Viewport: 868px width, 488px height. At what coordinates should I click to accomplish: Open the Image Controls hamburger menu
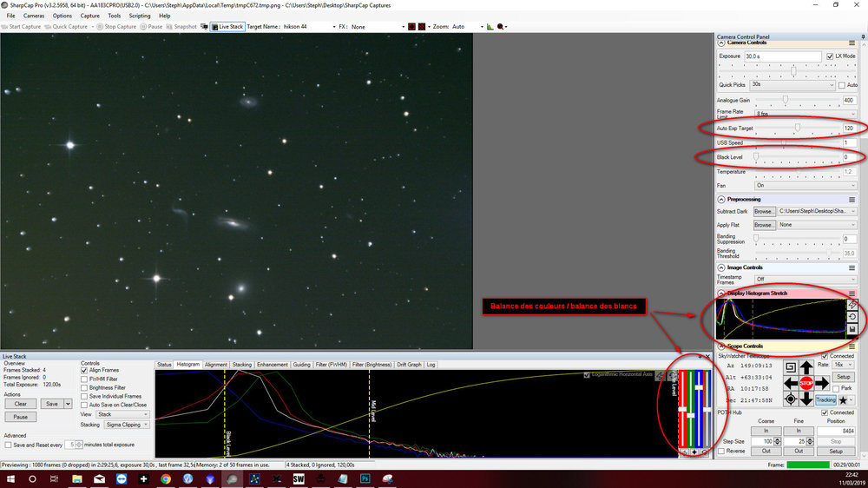(x=852, y=267)
